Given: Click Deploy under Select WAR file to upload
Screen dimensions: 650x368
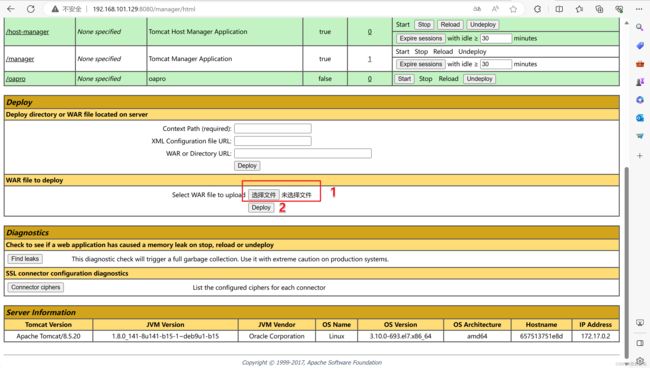Looking at the screenshot, I should (x=261, y=208).
